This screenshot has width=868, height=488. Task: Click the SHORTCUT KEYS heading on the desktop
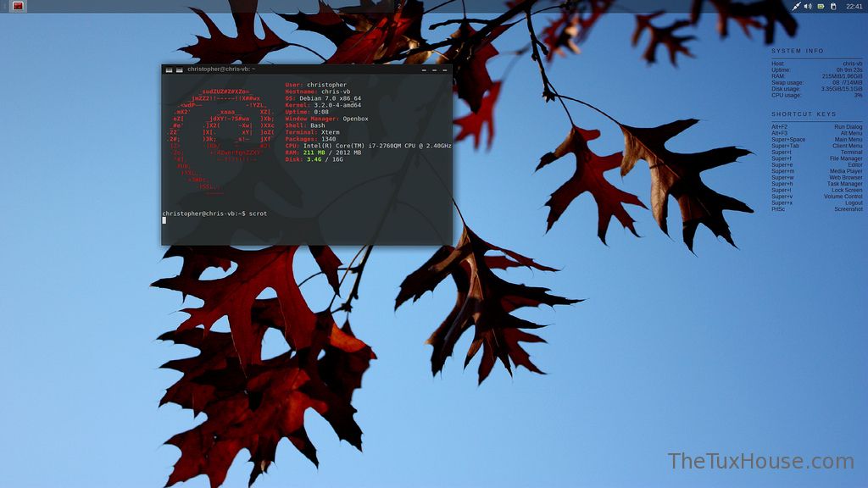pos(804,114)
